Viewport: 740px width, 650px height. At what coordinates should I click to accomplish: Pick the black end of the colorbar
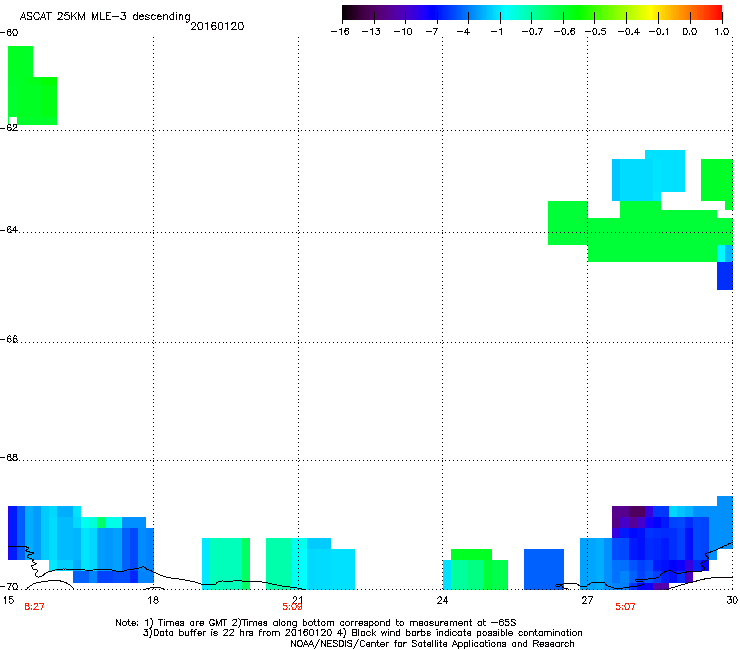[x=349, y=13]
